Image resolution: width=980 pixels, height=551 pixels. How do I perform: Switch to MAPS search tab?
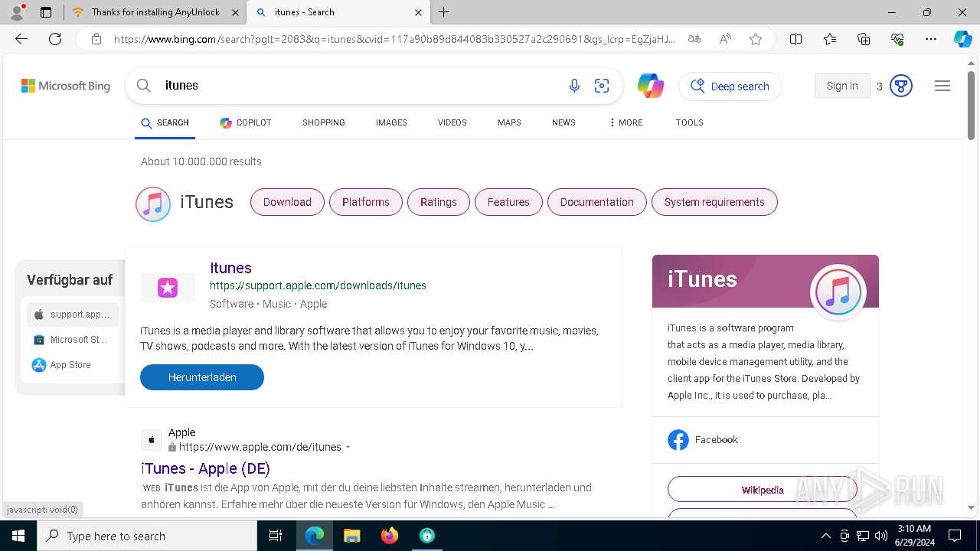click(509, 122)
